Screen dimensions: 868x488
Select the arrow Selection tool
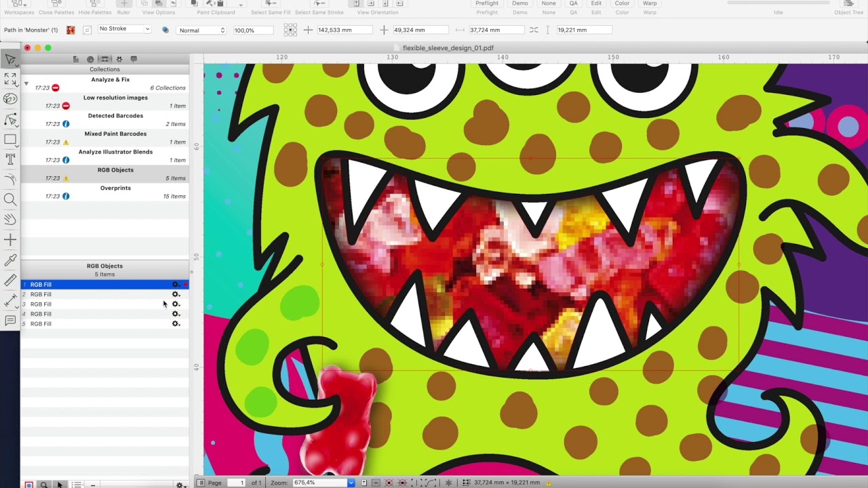[x=10, y=60]
